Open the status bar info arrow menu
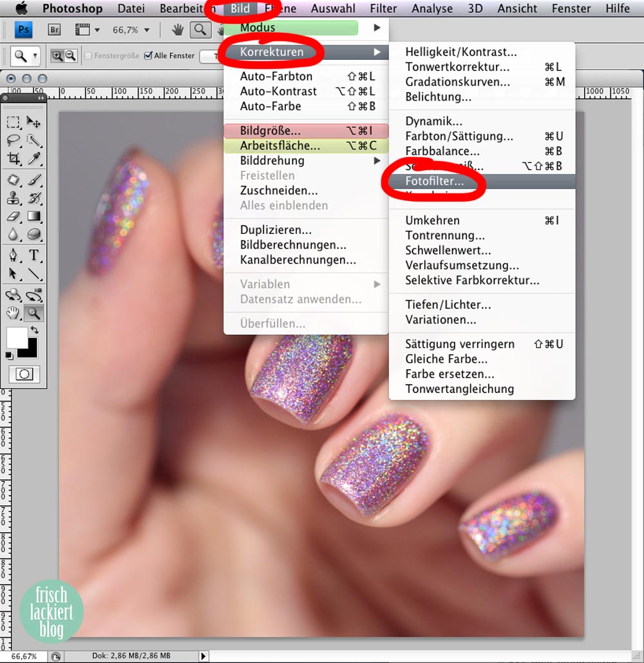This screenshot has width=644, height=663. click(x=204, y=656)
